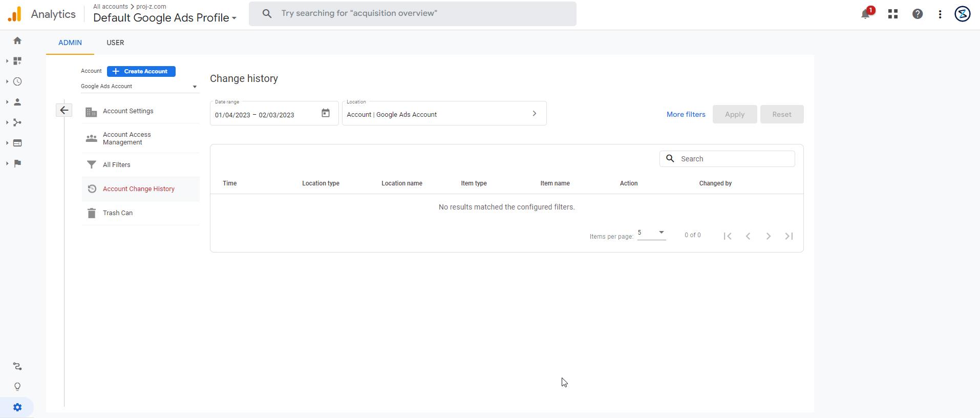The width and height of the screenshot is (980, 418).
Task: Click the Admin gear icon
Action: 17,408
